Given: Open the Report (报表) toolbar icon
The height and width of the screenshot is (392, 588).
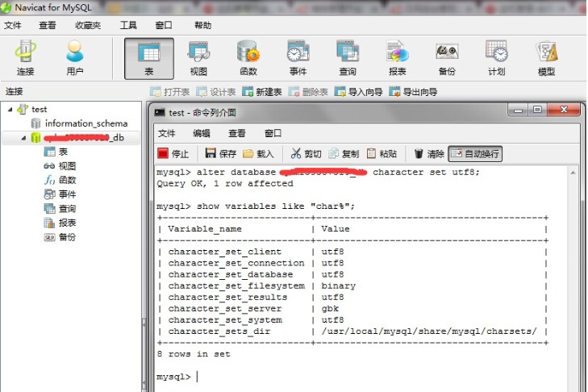Looking at the screenshot, I should tap(398, 58).
